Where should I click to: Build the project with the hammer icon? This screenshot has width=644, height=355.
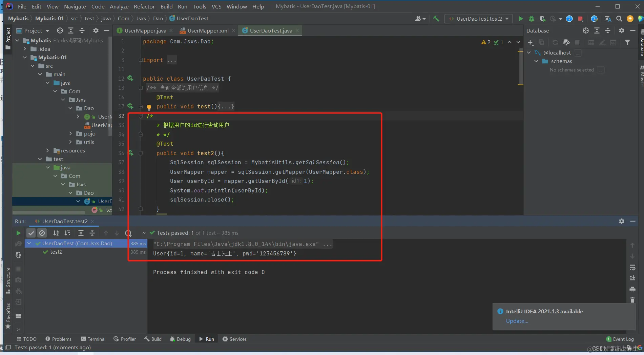coord(436,19)
